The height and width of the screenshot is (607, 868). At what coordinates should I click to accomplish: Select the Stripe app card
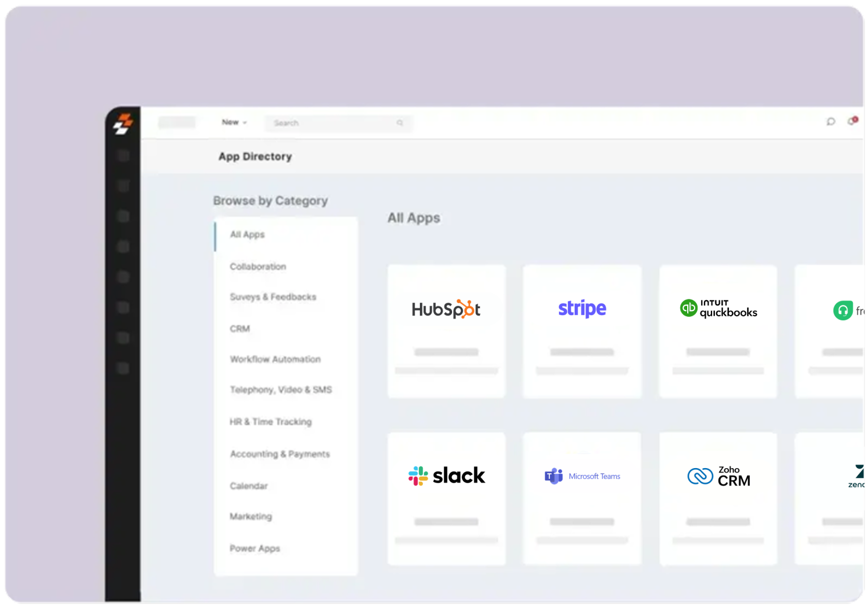point(581,331)
